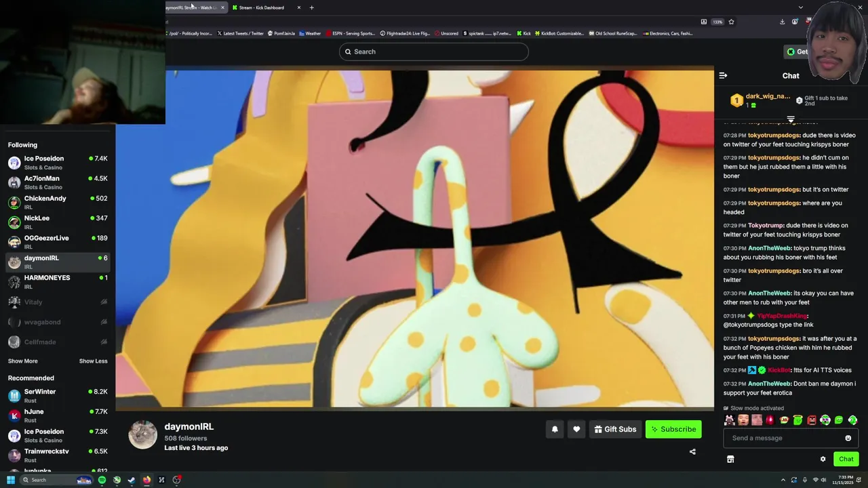Click the notification bell for daymonIRL

point(555,429)
